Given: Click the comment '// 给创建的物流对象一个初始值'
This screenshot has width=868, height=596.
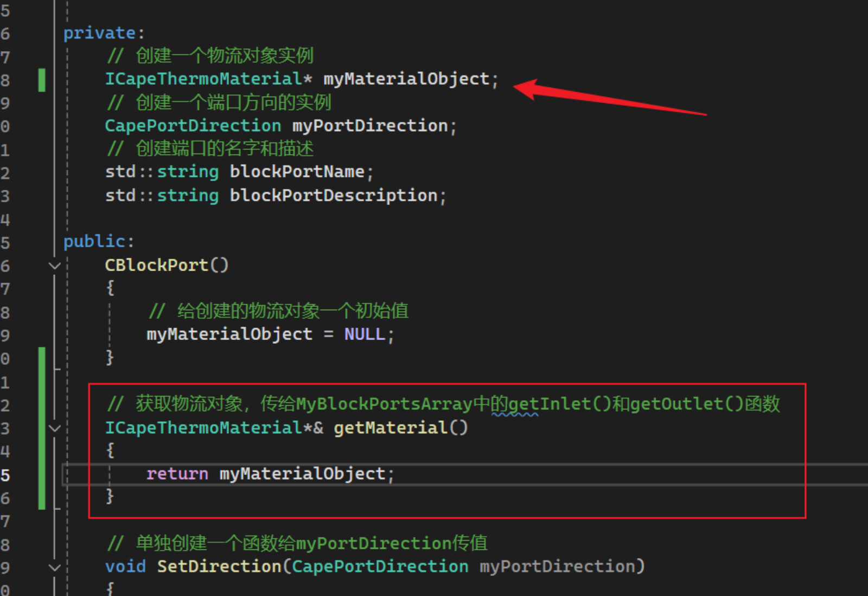Looking at the screenshot, I should [278, 311].
